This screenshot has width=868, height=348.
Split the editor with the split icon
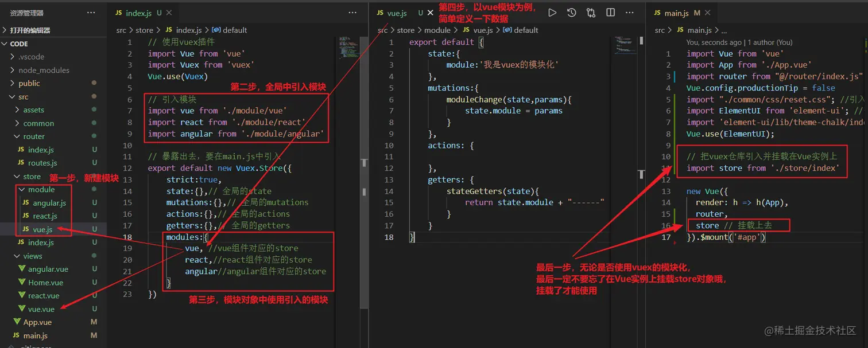(x=610, y=13)
